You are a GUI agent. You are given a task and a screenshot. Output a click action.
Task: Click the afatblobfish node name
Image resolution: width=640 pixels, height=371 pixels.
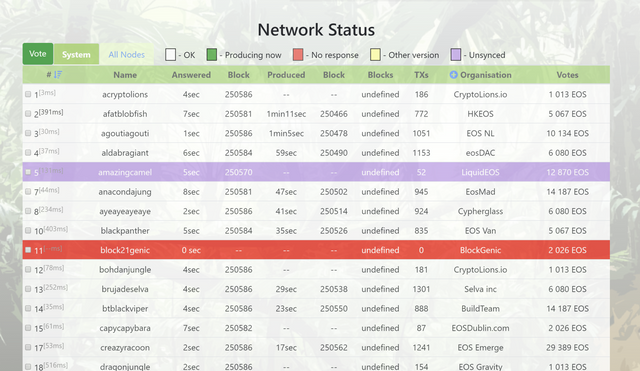[x=125, y=114]
